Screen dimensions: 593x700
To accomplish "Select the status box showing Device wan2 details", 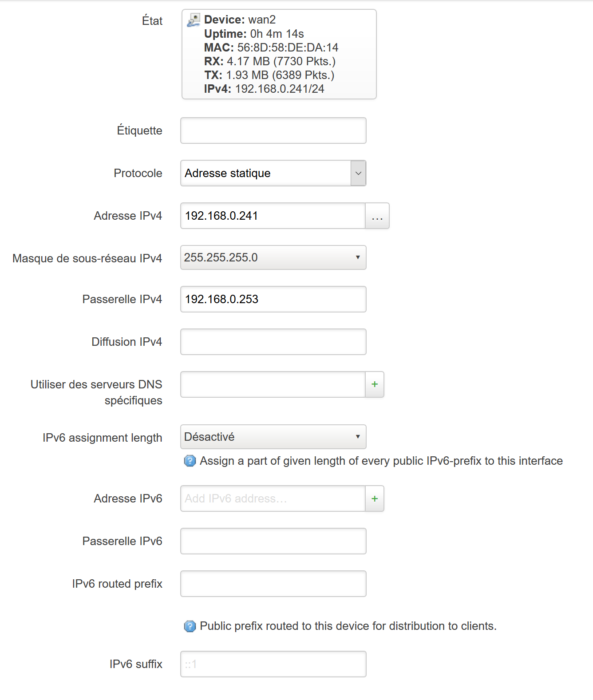I will [279, 54].
